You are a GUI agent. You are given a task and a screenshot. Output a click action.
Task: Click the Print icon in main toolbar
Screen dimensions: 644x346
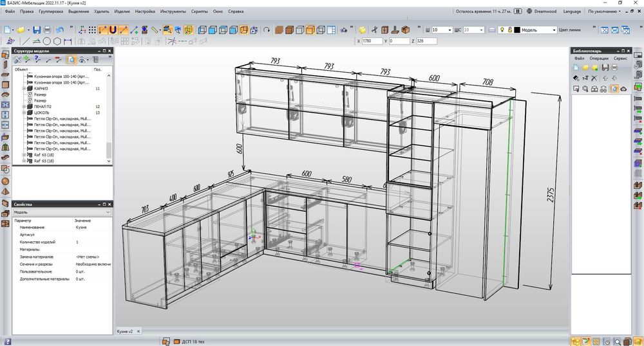[47, 30]
